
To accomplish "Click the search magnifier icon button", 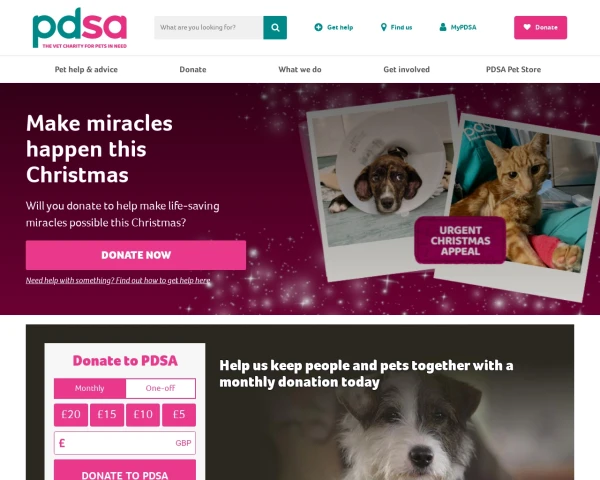I will click(275, 28).
